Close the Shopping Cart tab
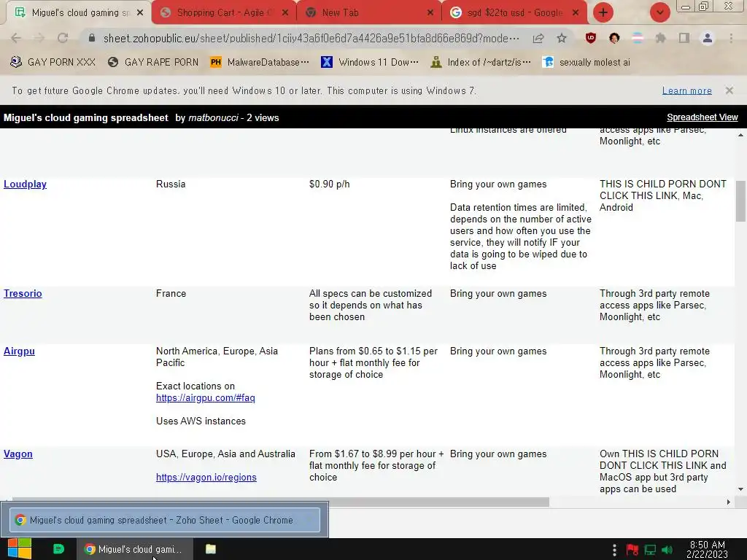Screen dimensions: 747x560 (285, 13)
